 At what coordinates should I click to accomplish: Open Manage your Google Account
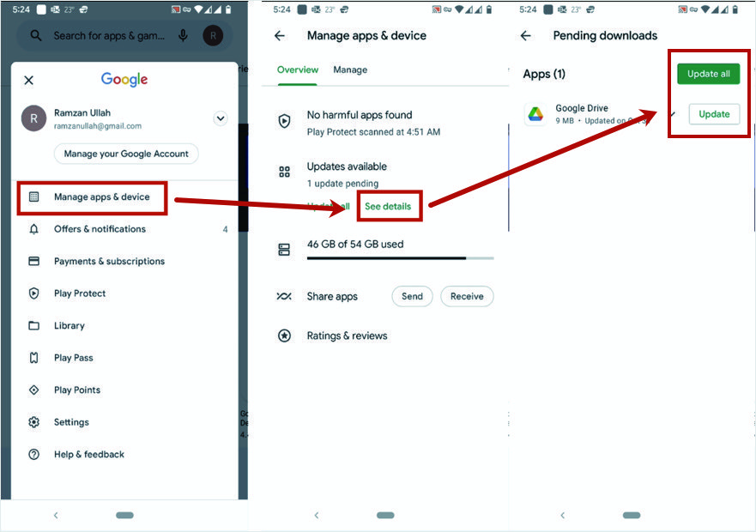(x=126, y=154)
